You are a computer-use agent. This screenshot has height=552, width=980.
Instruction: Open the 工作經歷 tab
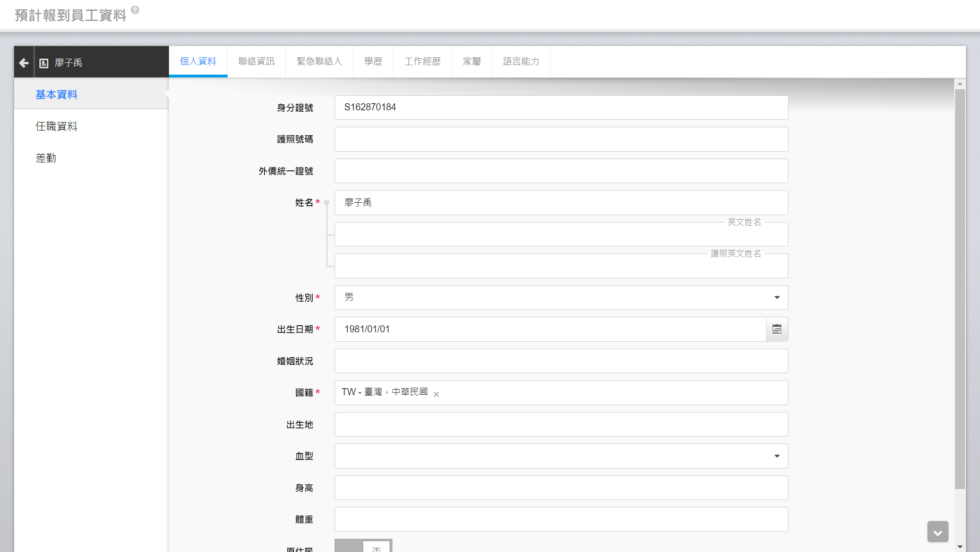(x=422, y=61)
